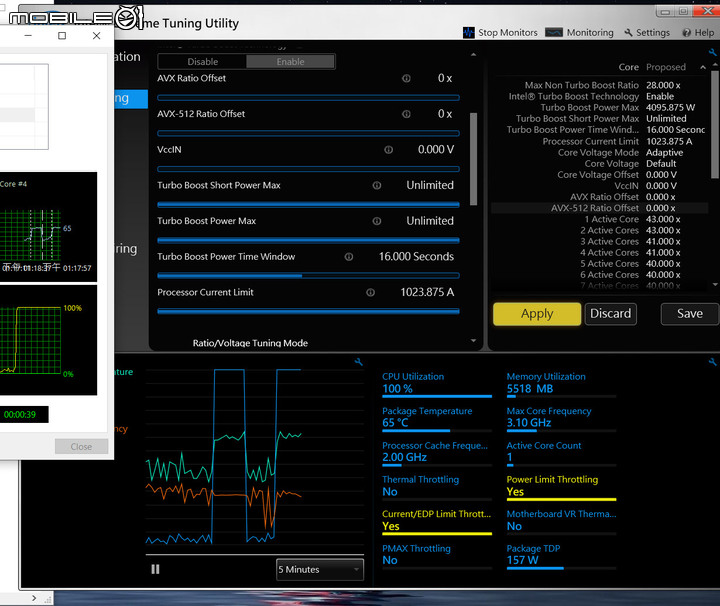Adjust the Processor Current Limit slider
Image resolution: width=720 pixels, height=606 pixels.
click(x=308, y=312)
